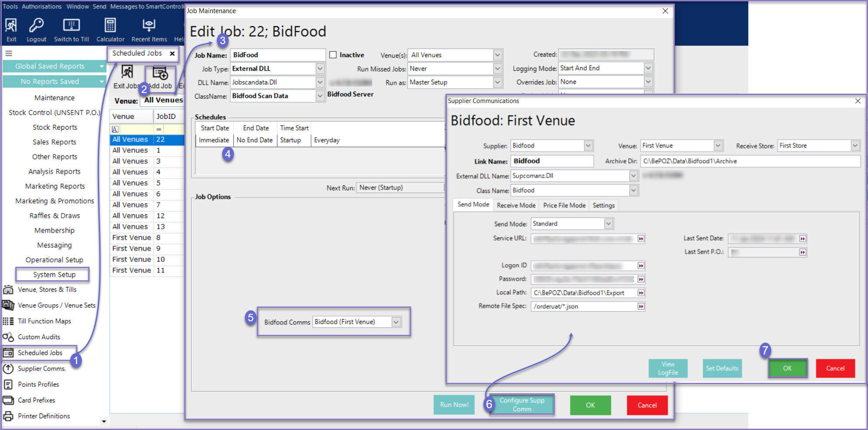Expand the Job Type dropdown
Viewport: 868px width, 430px height.
point(320,69)
